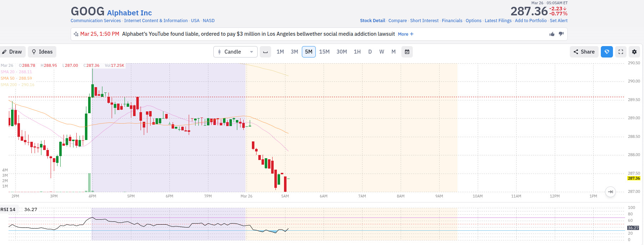Open the Financials link
Viewport: 644px width, 245px height.
click(x=452, y=21)
